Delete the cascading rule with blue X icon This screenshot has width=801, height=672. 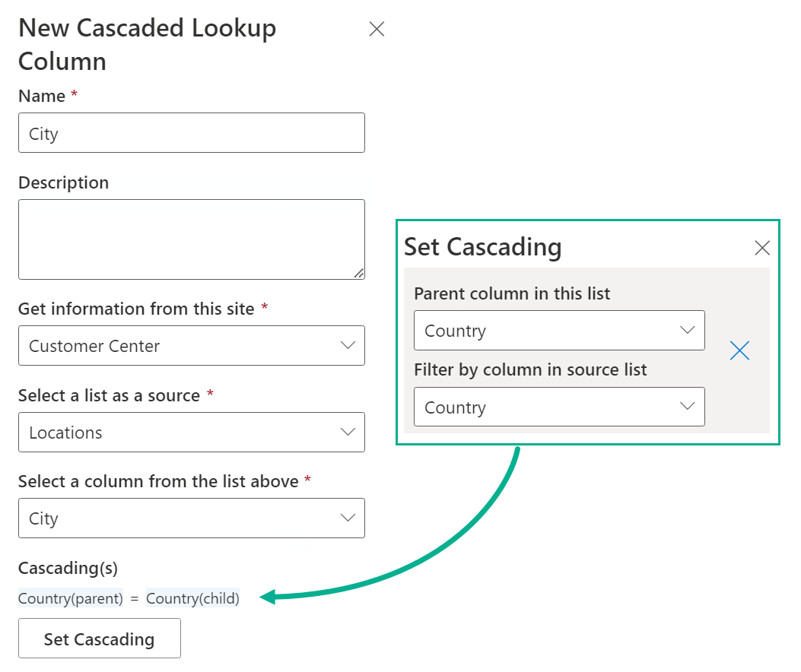[x=739, y=350]
